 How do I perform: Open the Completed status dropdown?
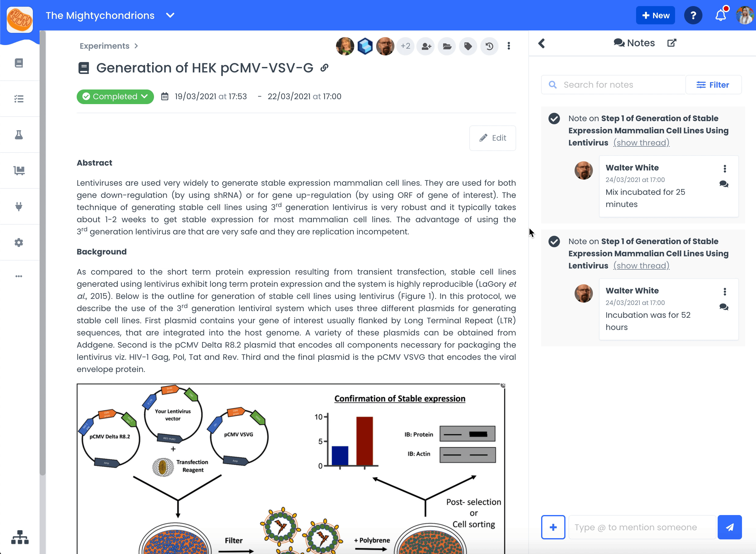115,96
